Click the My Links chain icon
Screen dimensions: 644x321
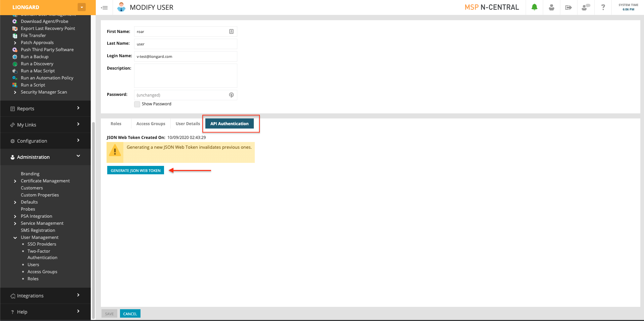click(x=12, y=125)
